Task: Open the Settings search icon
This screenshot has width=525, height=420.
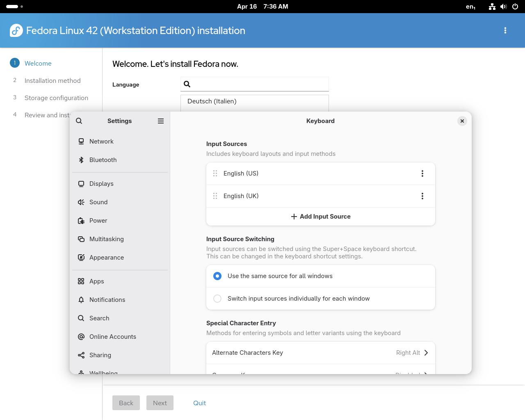Action: point(79,121)
